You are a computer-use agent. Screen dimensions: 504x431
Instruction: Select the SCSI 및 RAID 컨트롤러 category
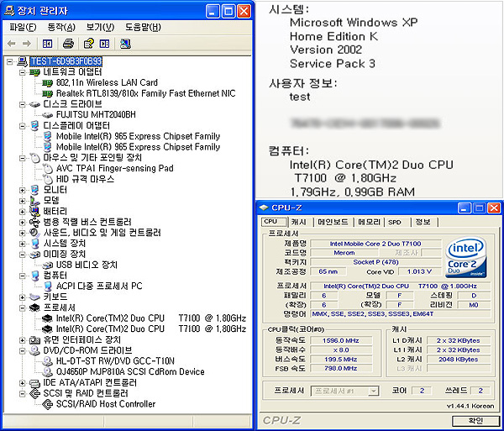[x=86, y=393]
